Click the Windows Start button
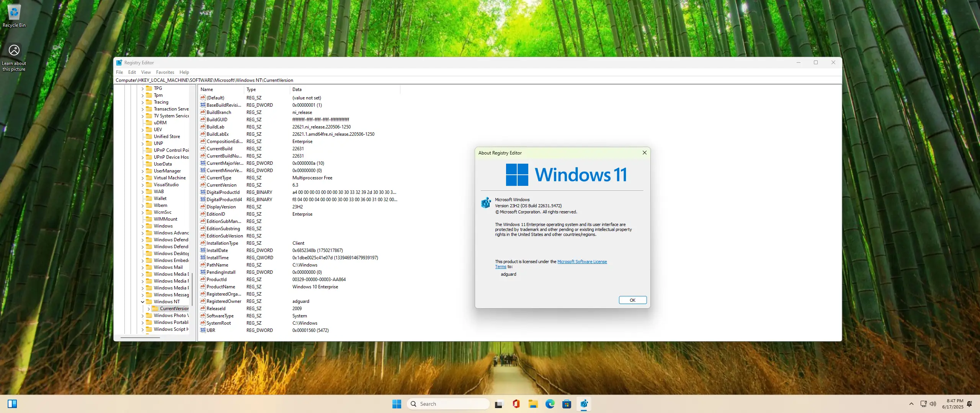The width and height of the screenshot is (980, 413). tap(397, 404)
